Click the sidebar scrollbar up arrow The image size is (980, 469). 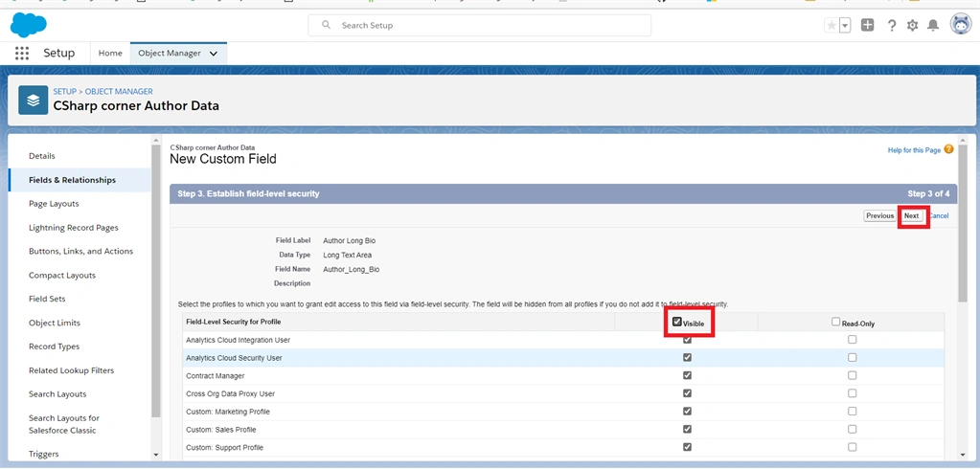(x=156, y=140)
